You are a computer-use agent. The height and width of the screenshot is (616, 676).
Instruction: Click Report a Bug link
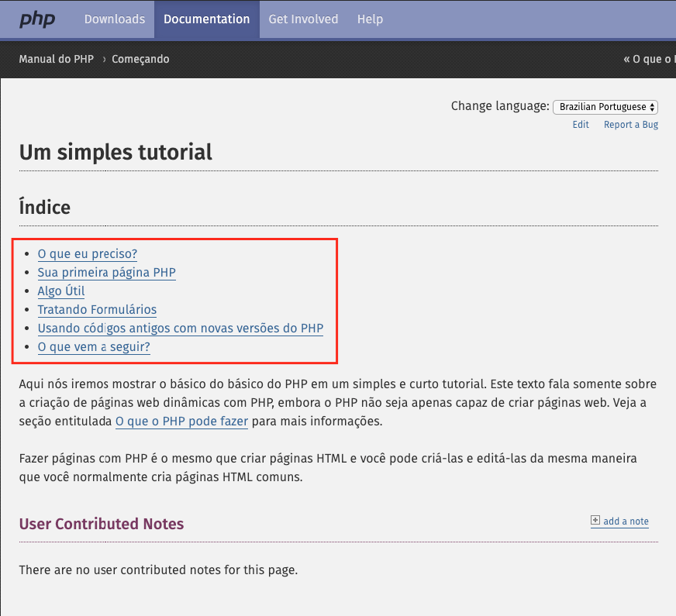(631, 125)
